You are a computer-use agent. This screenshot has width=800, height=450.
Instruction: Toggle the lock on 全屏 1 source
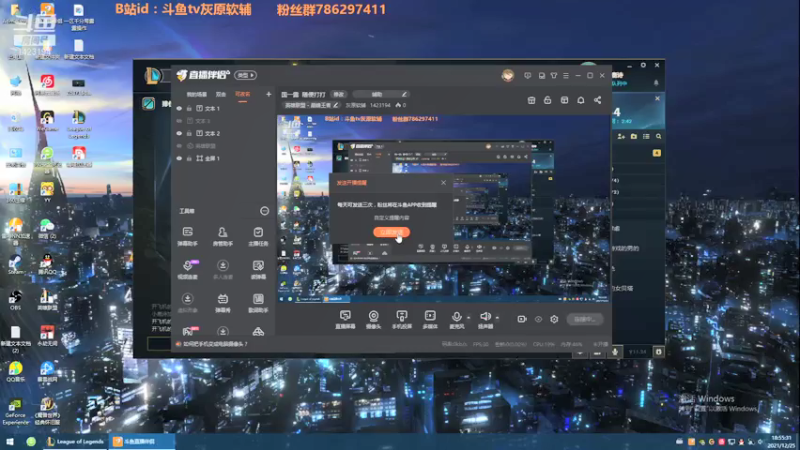tap(189, 159)
